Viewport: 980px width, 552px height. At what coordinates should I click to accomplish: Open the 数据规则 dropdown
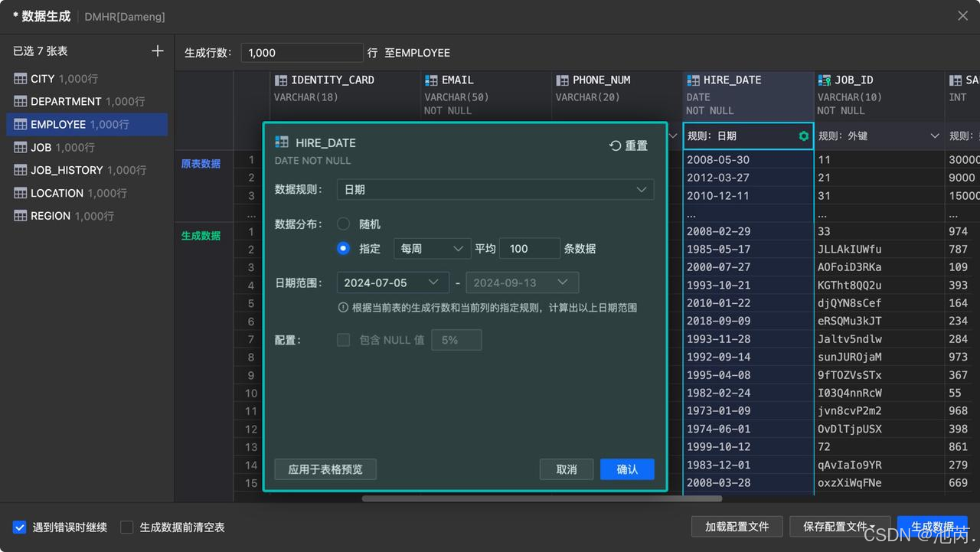click(495, 189)
